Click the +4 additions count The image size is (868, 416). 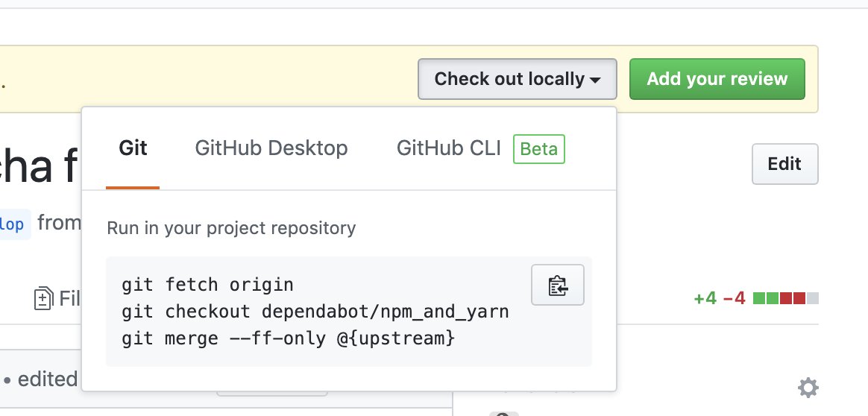click(705, 299)
